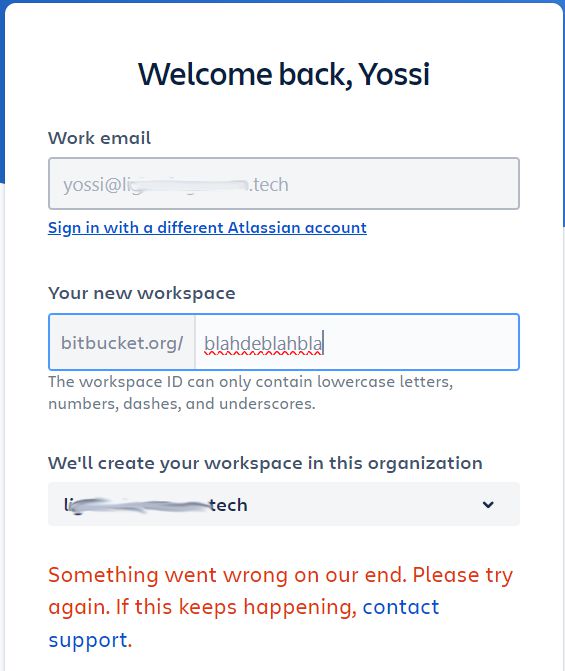This screenshot has height=671, width=565.
Task: Click 'Sign in with a different Atlassian account'
Action: pos(207,227)
